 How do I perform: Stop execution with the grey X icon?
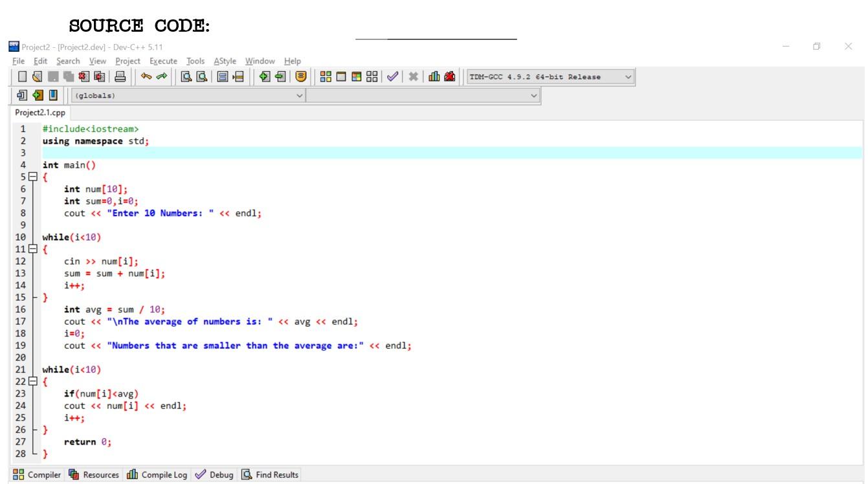coord(412,78)
